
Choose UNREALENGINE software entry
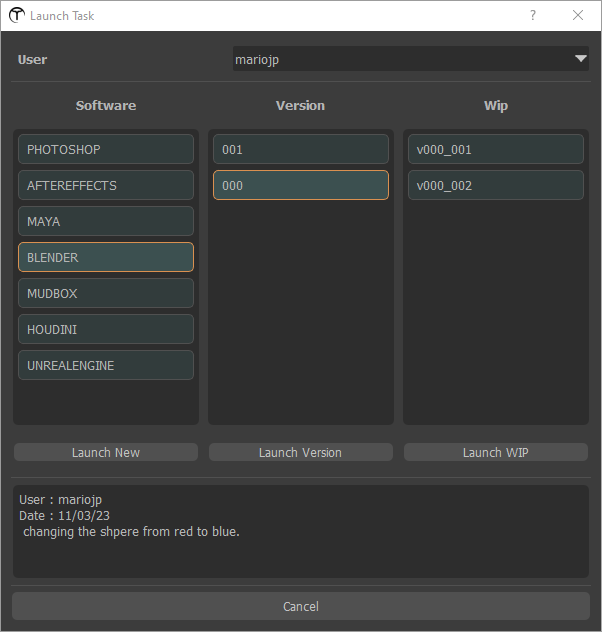(x=106, y=365)
